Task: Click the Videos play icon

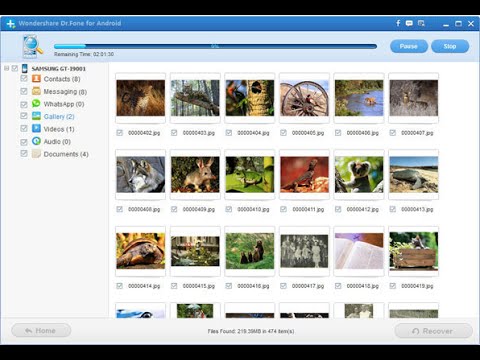Action: coord(36,129)
